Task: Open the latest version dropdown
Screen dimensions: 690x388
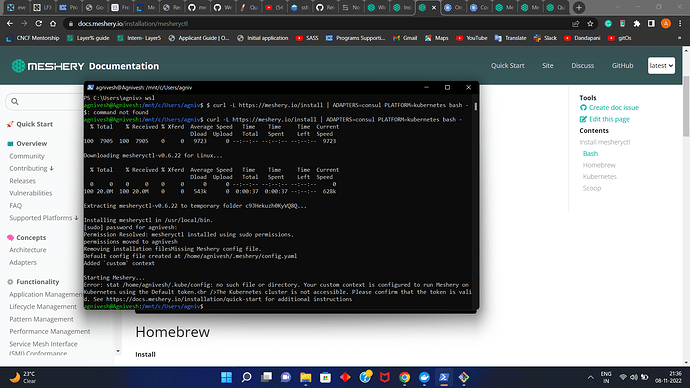Action: [661, 66]
